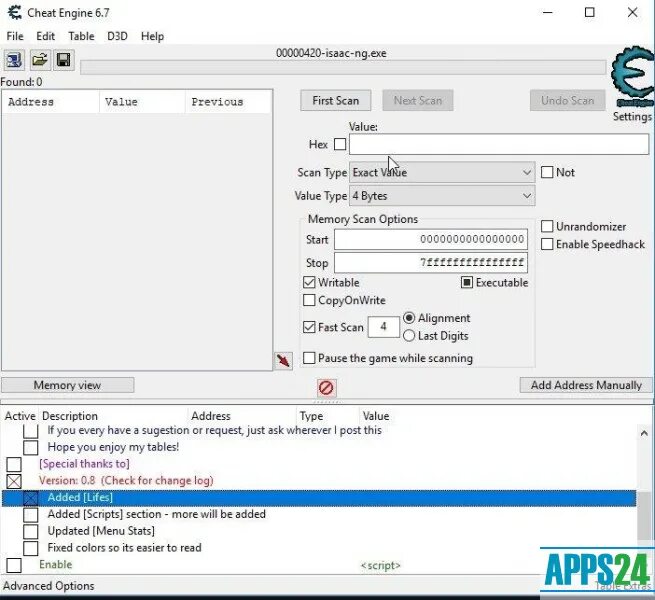Click the Active column header

(20, 416)
